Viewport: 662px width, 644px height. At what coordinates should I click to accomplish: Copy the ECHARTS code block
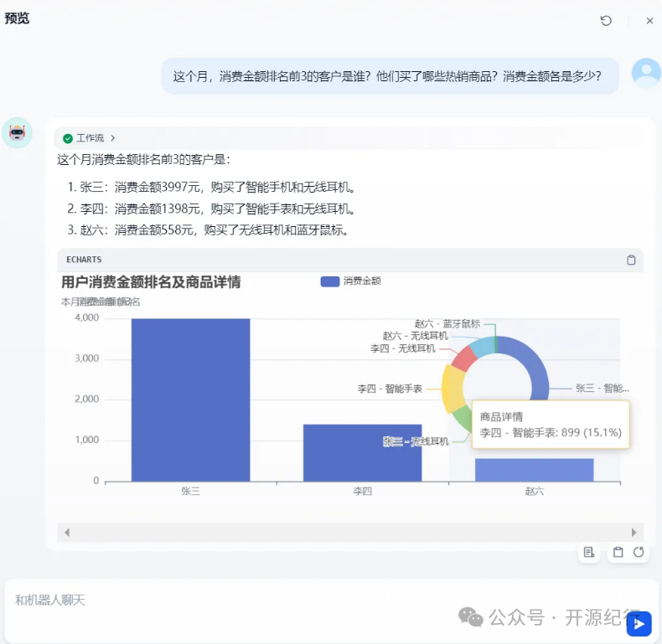click(631, 260)
